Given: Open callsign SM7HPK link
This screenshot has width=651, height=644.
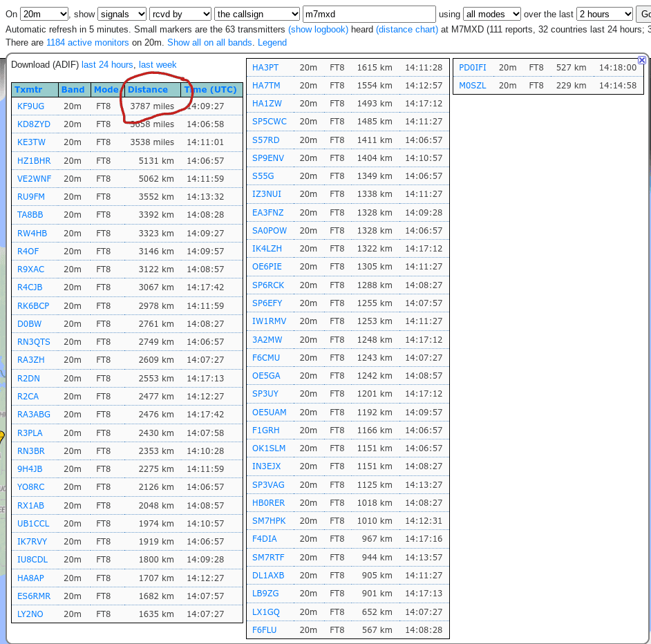Looking at the screenshot, I should pos(269,521).
